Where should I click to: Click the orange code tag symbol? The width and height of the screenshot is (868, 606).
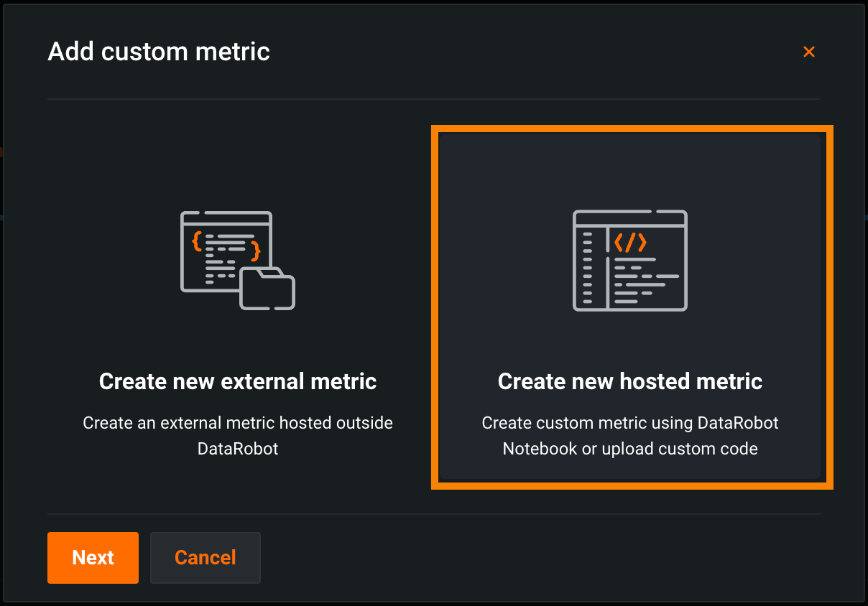pos(630,242)
